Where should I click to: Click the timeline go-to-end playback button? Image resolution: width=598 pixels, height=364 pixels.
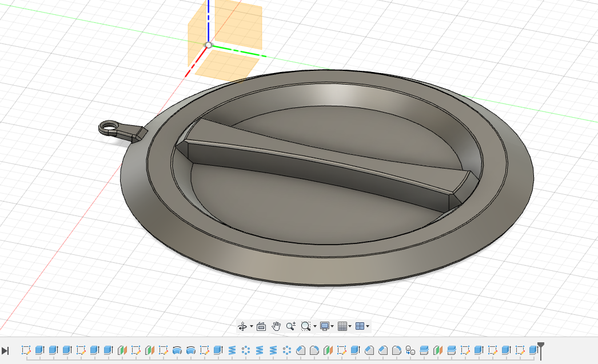[5, 351]
